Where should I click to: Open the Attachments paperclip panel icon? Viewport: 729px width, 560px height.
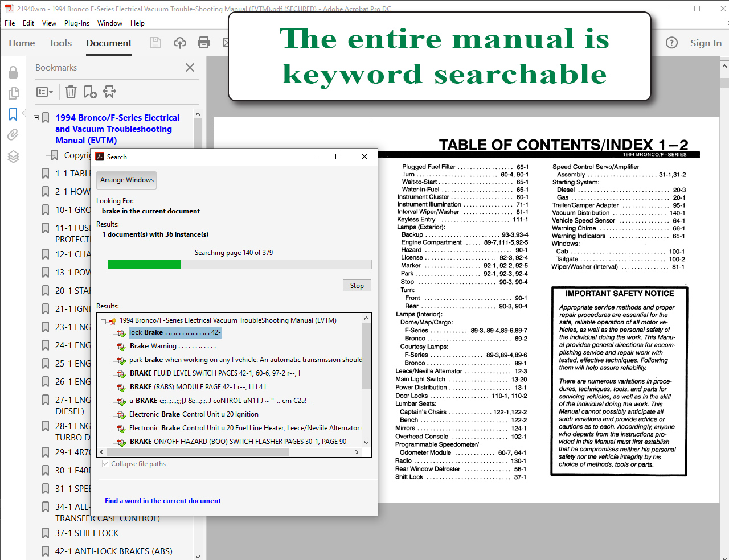13,135
